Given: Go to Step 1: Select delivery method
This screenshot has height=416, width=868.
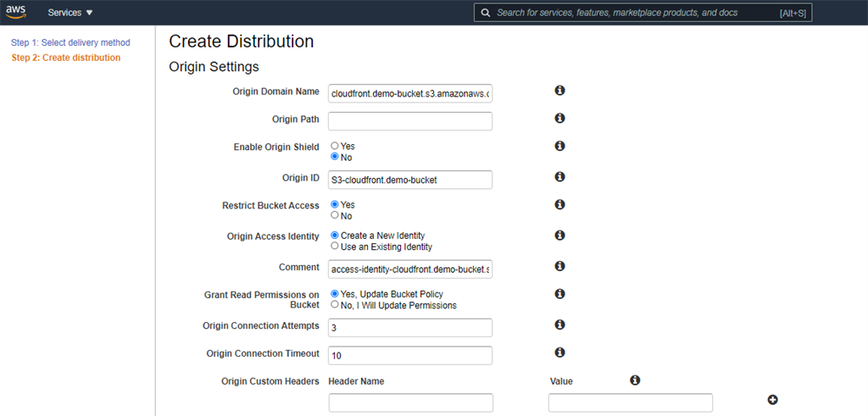Looking at the screenshot, I should pyautogui.click(x=70, y=42).
